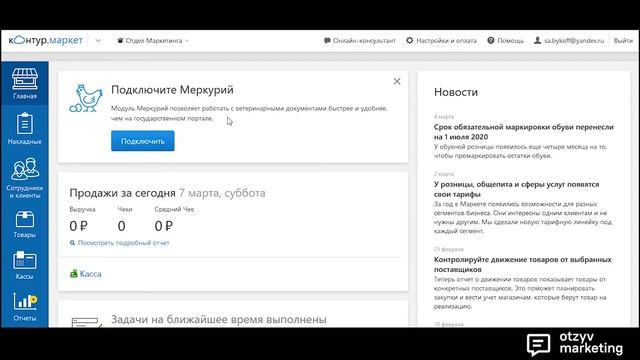
Task: Open news about розница и общепит tariffs
Action: (516, 189)
